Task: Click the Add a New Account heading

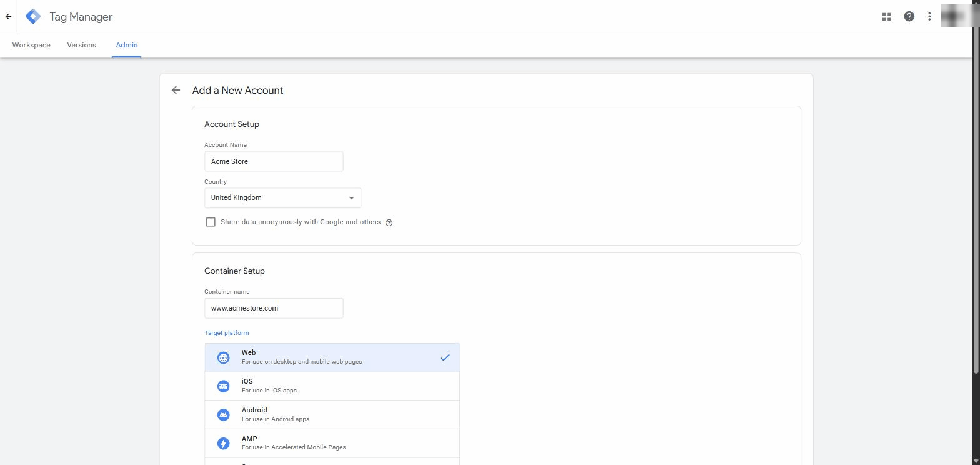Action: tap(237, 91)
